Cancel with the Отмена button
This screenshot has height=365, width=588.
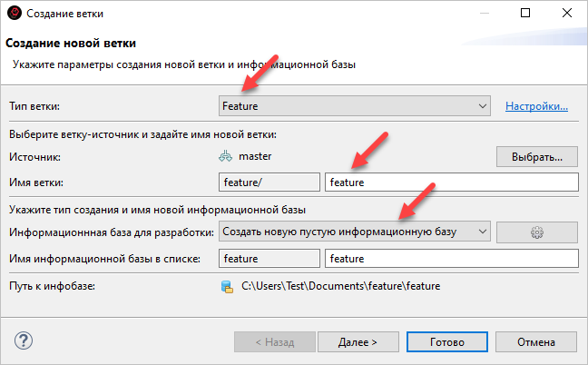[x=535, y=341]
